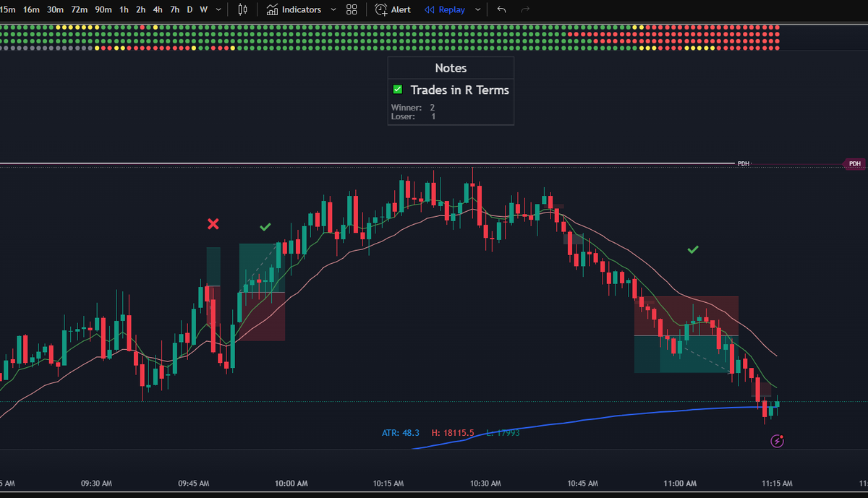868x498 pixels.
Task: Select the 7h timeframe
Action: pyautogui.click(x=175, y=9)
